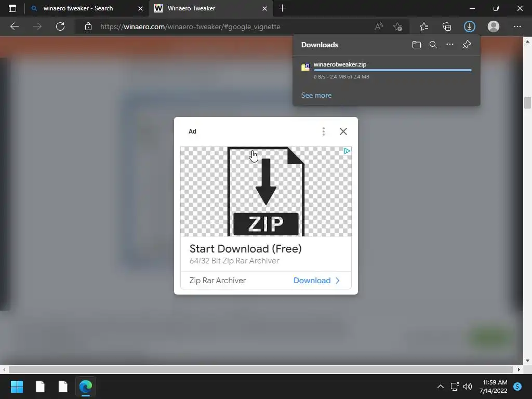Click the second blank document taskbar icon
The height and width of the screenshot is (399, 532).
coord(63,387)
